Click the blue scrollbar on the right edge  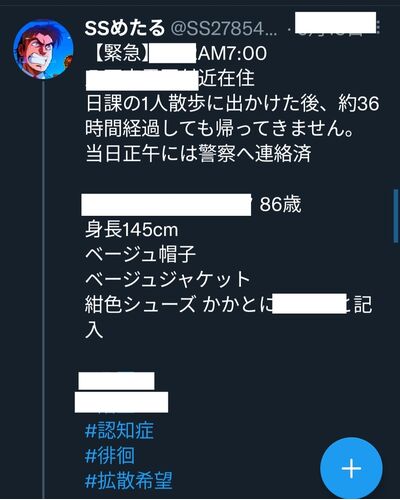396,216
